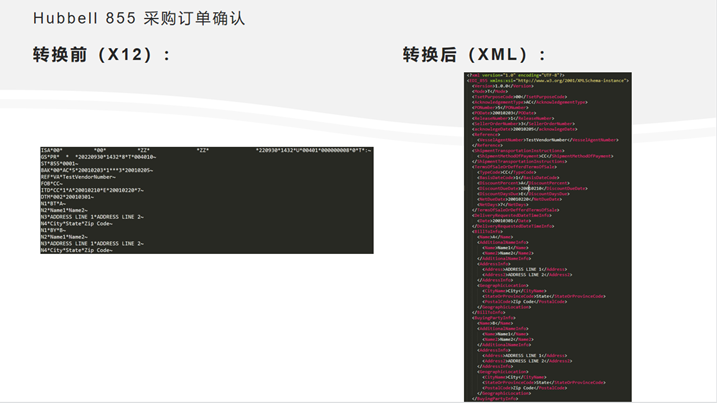The height and width of the screenshot is (403, 717).
Task: Click the line 'N1*BT*A~'
Action: click(x=53, y=204)
